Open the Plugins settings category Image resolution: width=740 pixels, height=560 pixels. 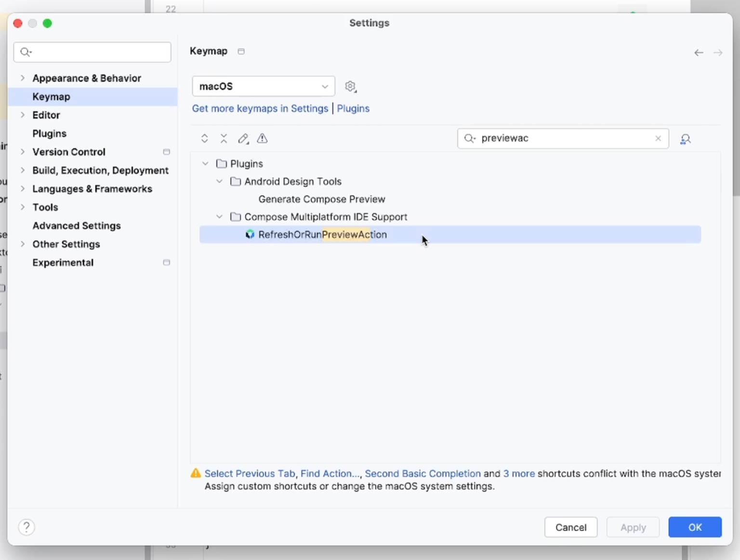(x=49, y=133)
